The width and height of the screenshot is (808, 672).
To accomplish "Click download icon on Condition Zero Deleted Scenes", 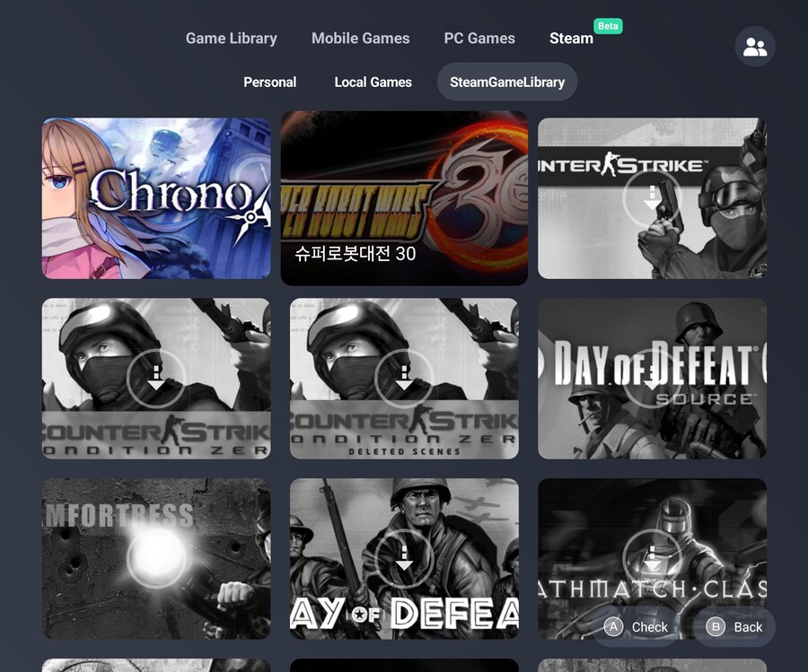I will tap(404, 379).
